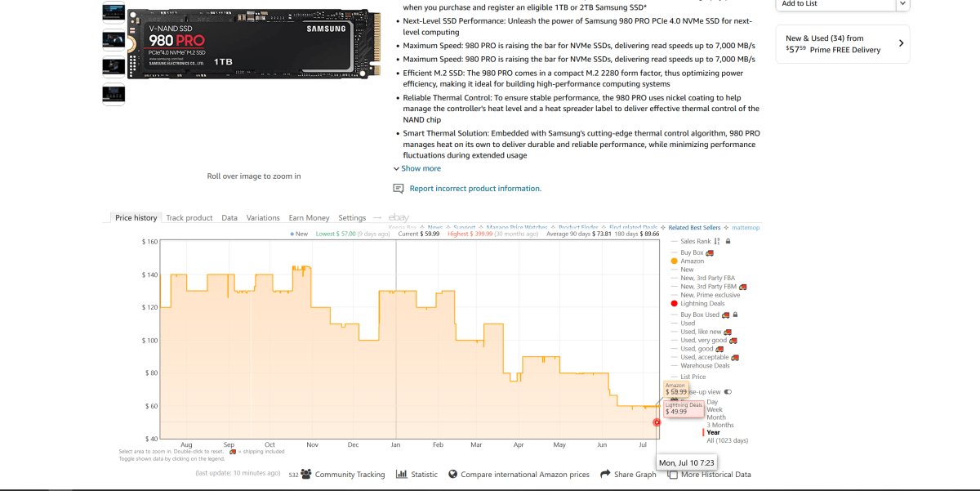Open Product Finder link
This screenshot has width=980, height=491.
(578, 227)
